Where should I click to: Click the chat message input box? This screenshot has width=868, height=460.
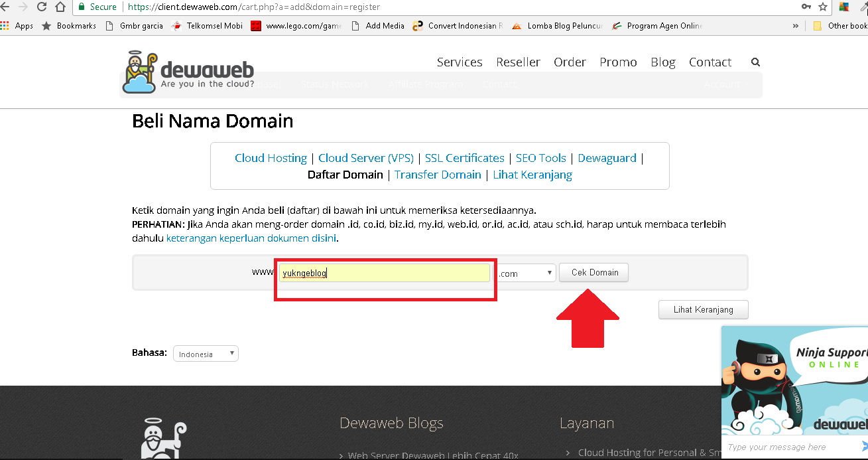click(789, 447)
